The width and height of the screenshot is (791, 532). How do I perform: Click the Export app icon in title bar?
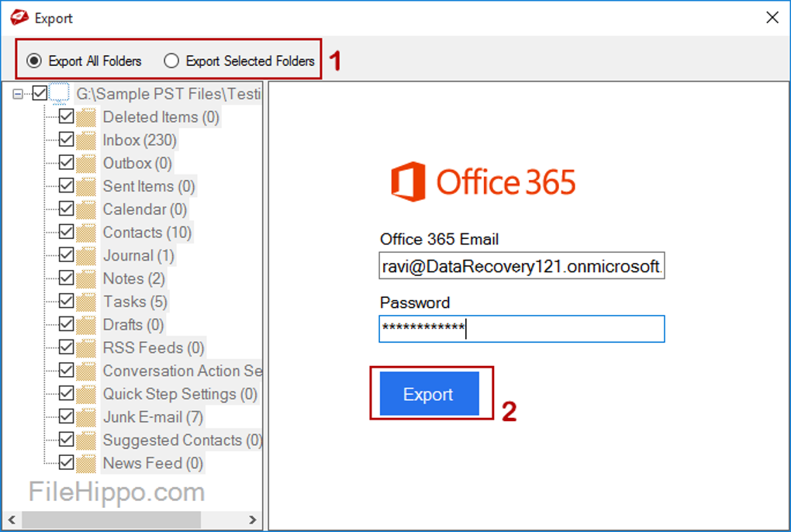click(19, 17)
